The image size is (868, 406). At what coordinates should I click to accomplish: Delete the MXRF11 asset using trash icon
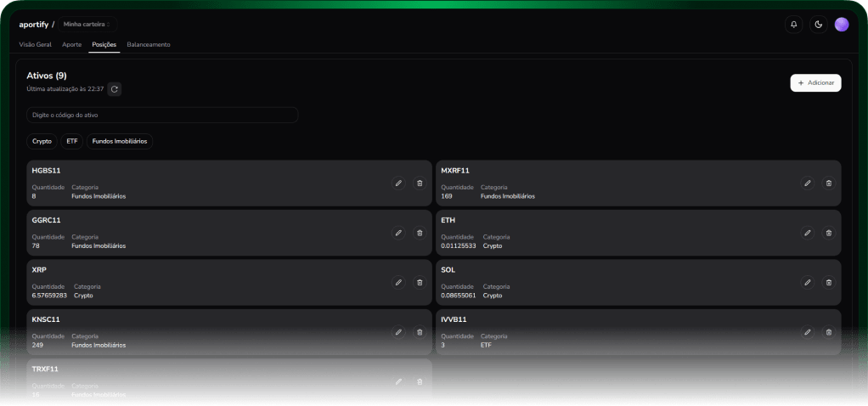[828, 183]
